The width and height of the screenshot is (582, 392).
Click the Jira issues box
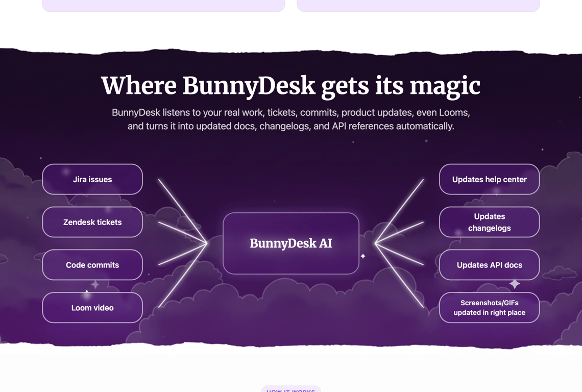(x=92, y=179)
